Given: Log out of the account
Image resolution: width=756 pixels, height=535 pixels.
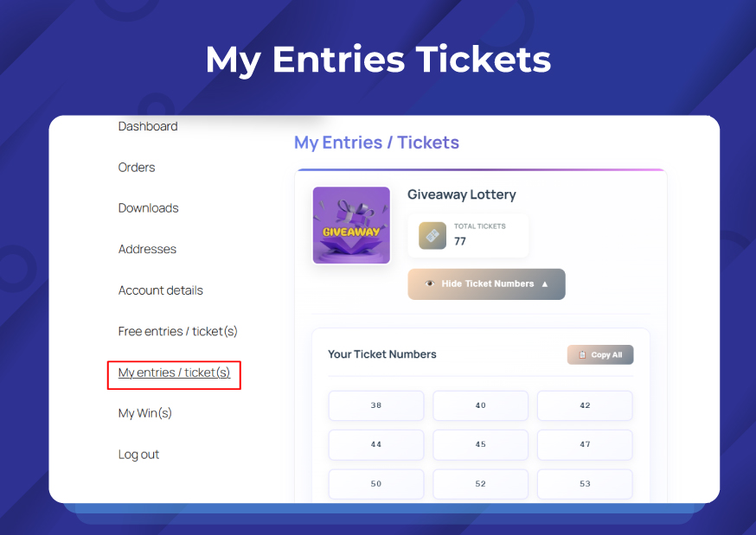Looking at the screenshot, I should click(138, 454).
